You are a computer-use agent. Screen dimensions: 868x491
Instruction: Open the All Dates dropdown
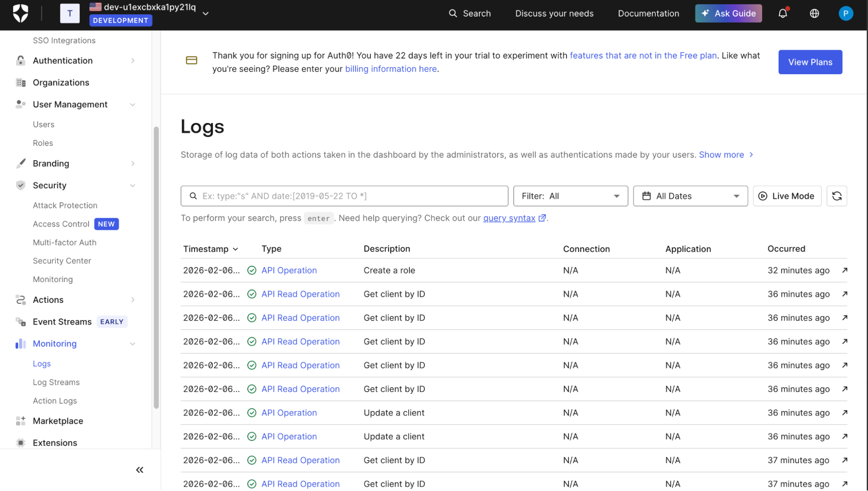click(x=690, y=196)
